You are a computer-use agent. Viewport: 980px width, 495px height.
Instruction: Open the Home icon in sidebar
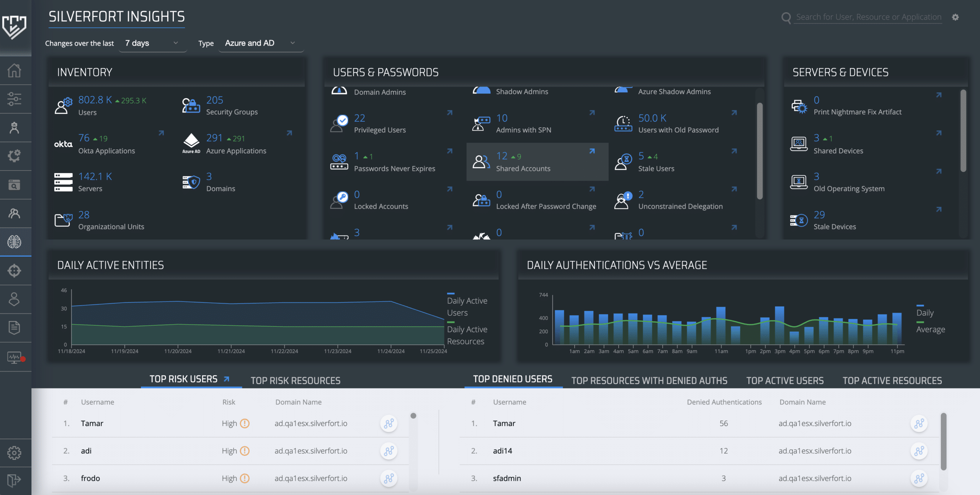coord(14,70)
